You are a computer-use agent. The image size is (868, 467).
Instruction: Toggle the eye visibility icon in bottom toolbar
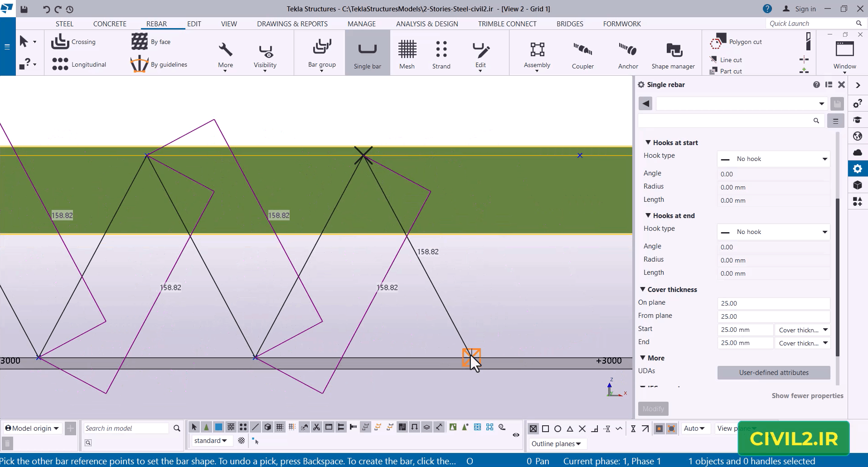pyautogui.click(x=516, y=435)
